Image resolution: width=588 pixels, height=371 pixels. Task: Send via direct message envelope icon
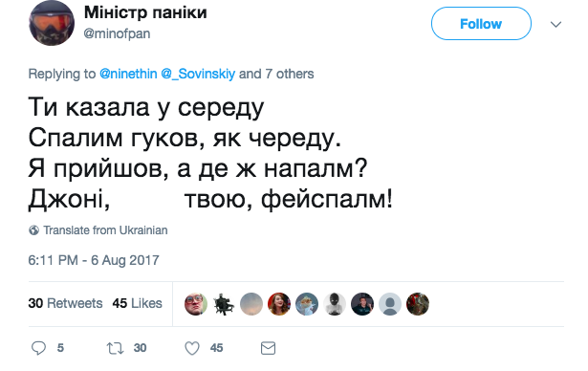pyautogui.click(x=268, y=348)
